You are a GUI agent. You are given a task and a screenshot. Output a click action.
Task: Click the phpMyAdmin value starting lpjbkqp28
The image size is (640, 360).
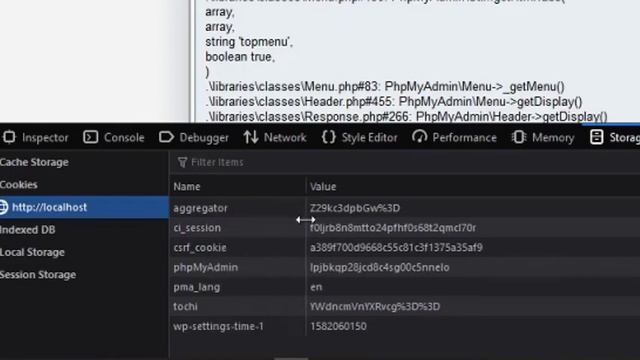[380, 267]
